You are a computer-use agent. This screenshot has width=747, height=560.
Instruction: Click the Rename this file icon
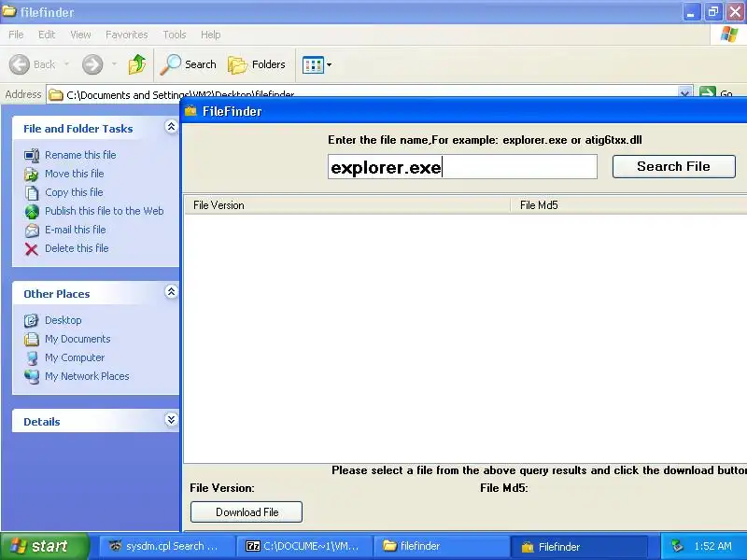[32, 156]
